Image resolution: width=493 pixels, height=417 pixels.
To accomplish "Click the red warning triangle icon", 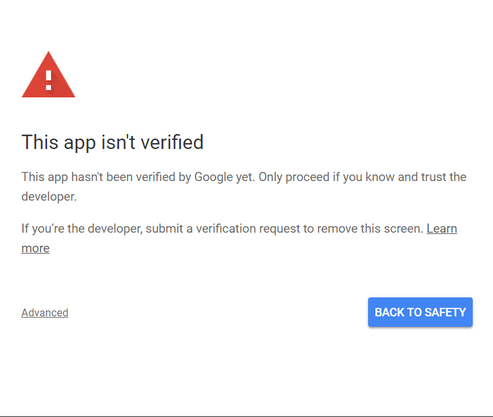I will coord(49,75).
